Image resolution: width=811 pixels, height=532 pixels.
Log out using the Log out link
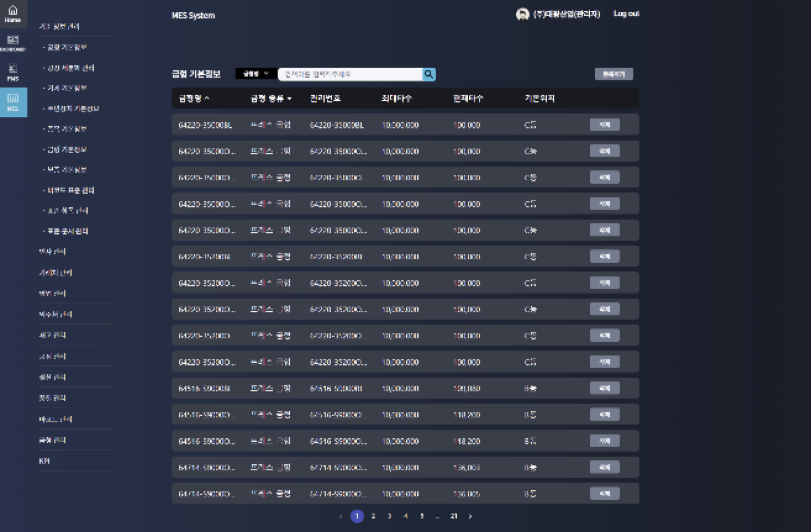[x=626, y=14]
